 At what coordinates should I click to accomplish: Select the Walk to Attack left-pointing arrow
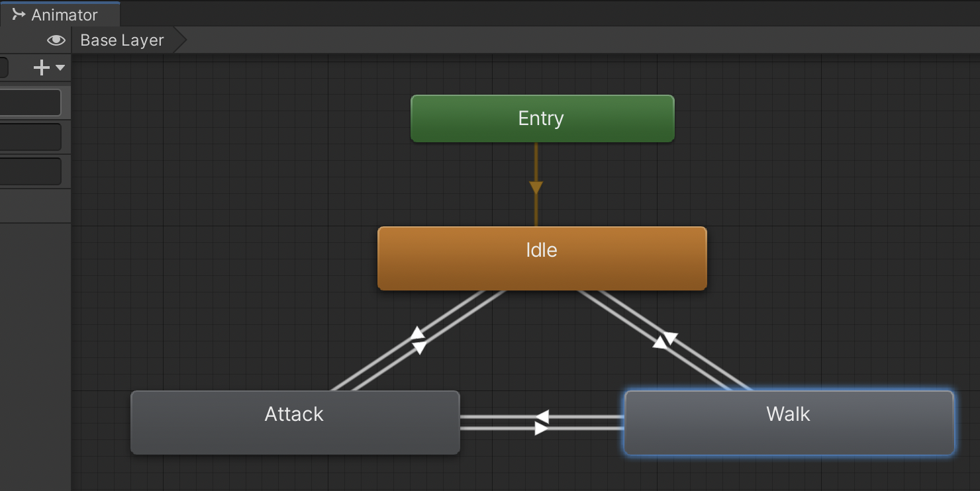point(542,417)
